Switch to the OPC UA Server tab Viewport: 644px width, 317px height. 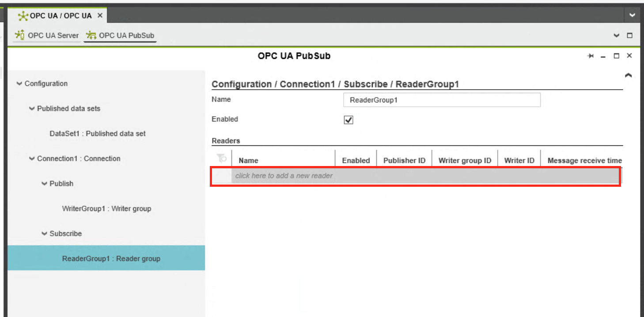pos(46,35)
